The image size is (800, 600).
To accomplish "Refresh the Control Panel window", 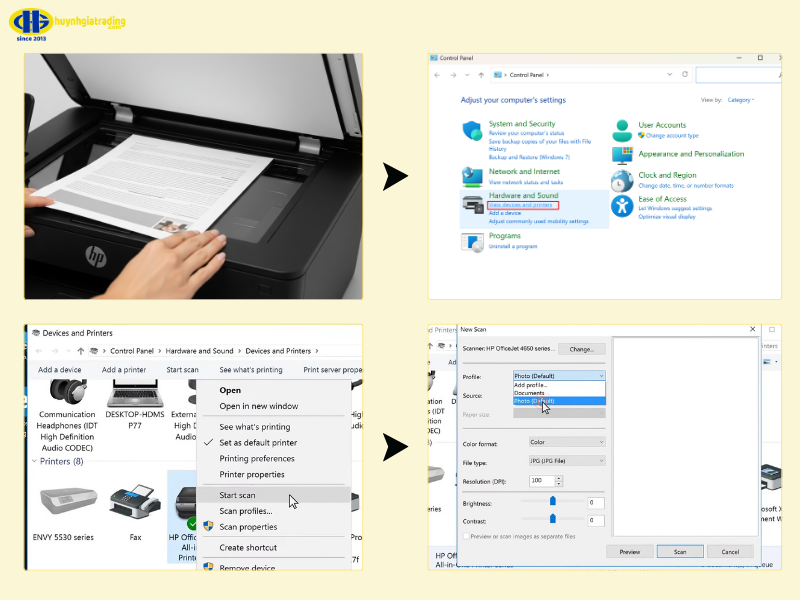I will pos(685,74).
